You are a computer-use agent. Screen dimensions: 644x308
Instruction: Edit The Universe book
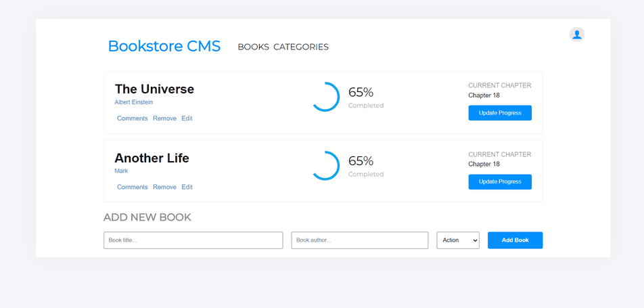pyautogui.click(x=187, y=118)
